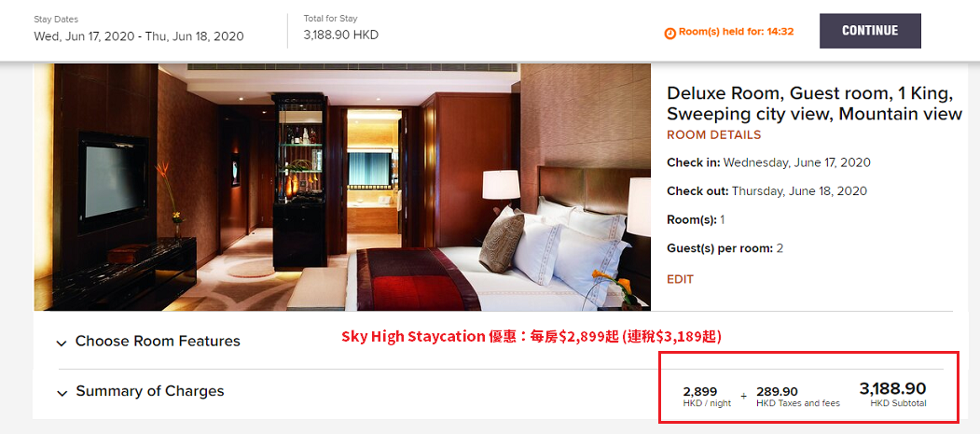Collapse Summary of Charges chevron arrow

[62, 393]
